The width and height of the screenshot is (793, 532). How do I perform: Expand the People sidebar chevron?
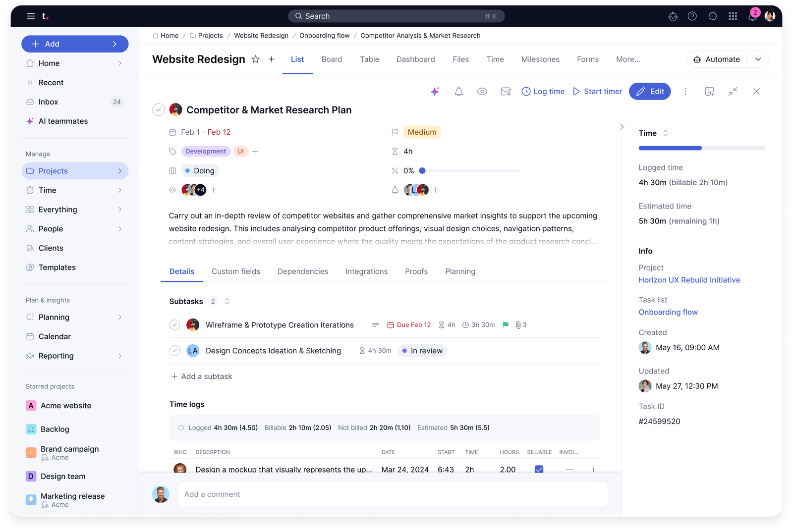[x=120, y=229]
